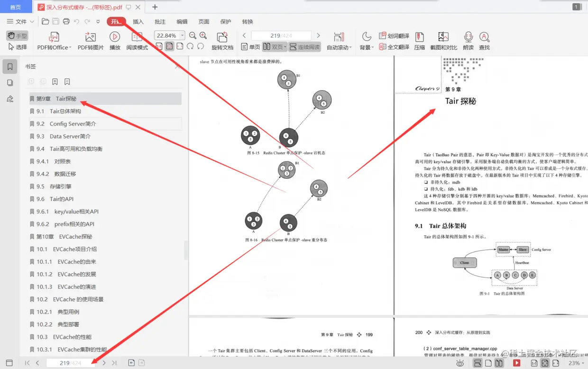Open 截图和对比 screenshot and compare
Screen dimensions: 588x369
[x=443, y=41]
